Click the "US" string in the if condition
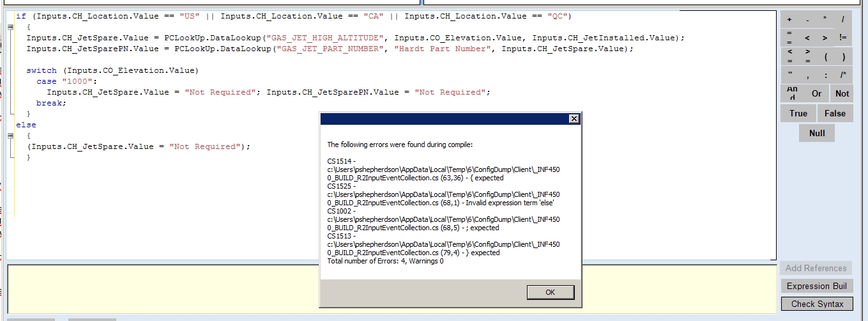Image resolution: width=868 pixels, height=321 pixels. click(190, 16)
